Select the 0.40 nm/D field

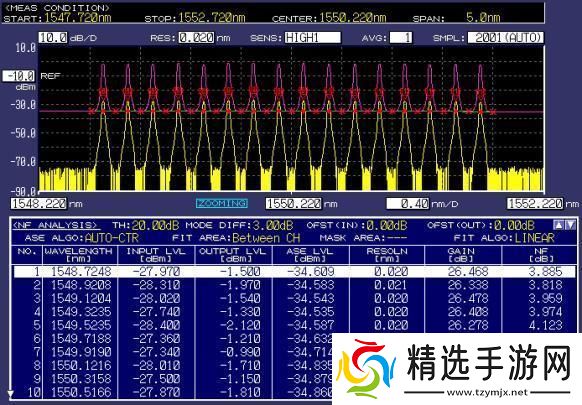(x=408, y=203)
